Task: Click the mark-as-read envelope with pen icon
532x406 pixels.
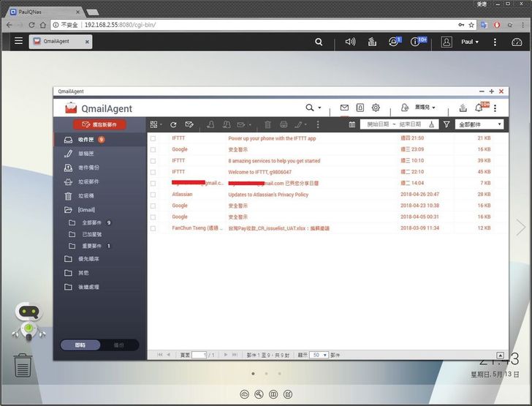Action: click(189, 124)
